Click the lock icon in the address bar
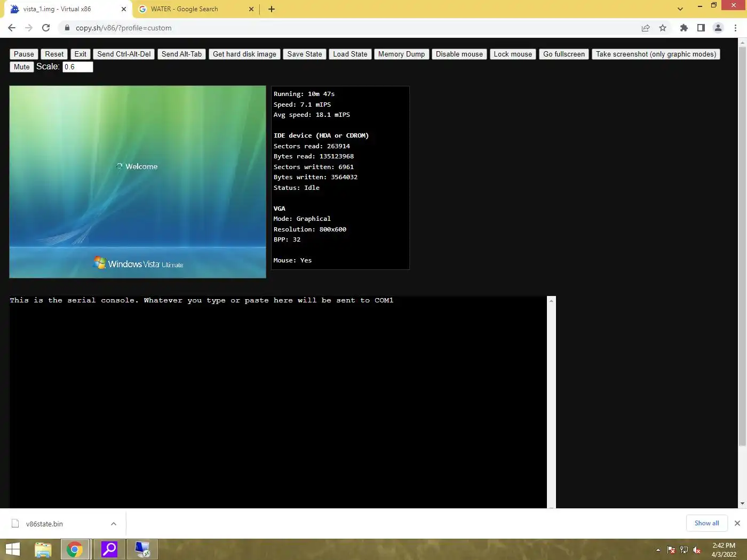The height and width of the screenshot is (560, 747). 67,28
